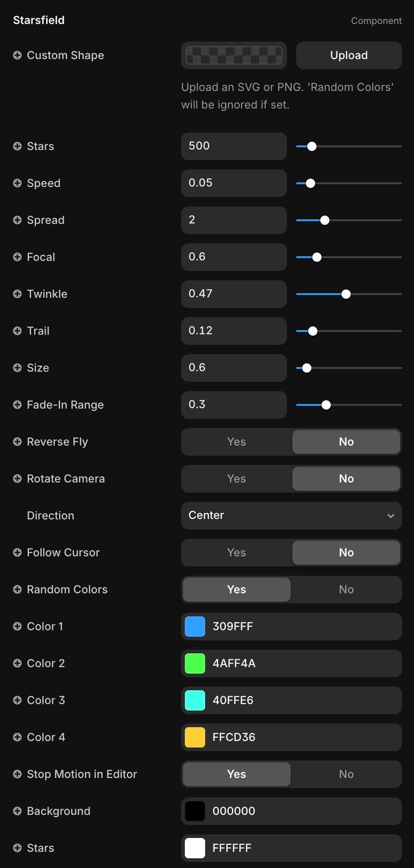Click the plus icon beside Custom Shape
The width and height of the screenshot is (414, 868).
click(17, 55)
